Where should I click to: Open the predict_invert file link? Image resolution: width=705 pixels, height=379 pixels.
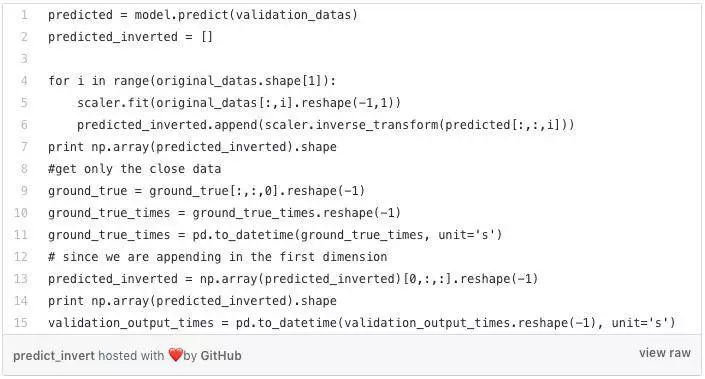click(54, 356)
